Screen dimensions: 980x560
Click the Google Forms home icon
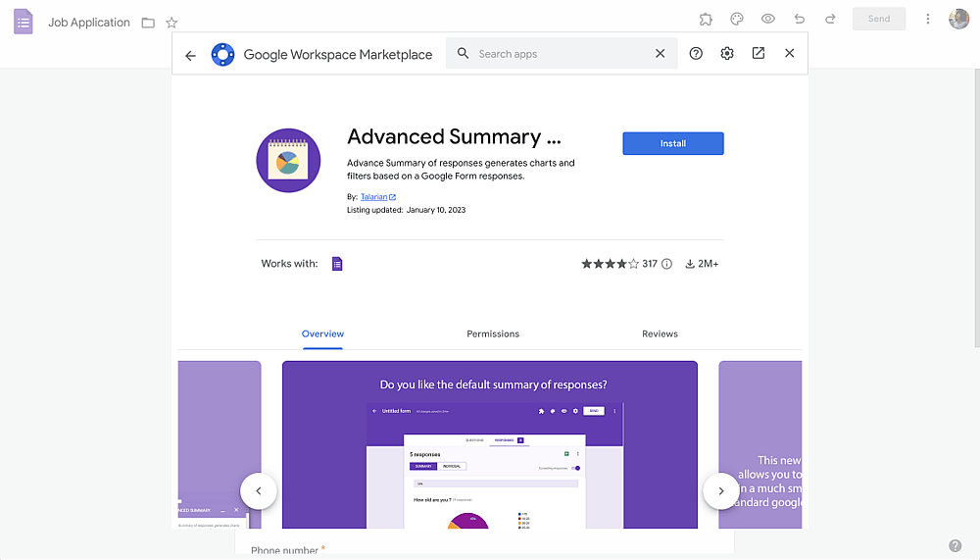(x=24, y=22)
